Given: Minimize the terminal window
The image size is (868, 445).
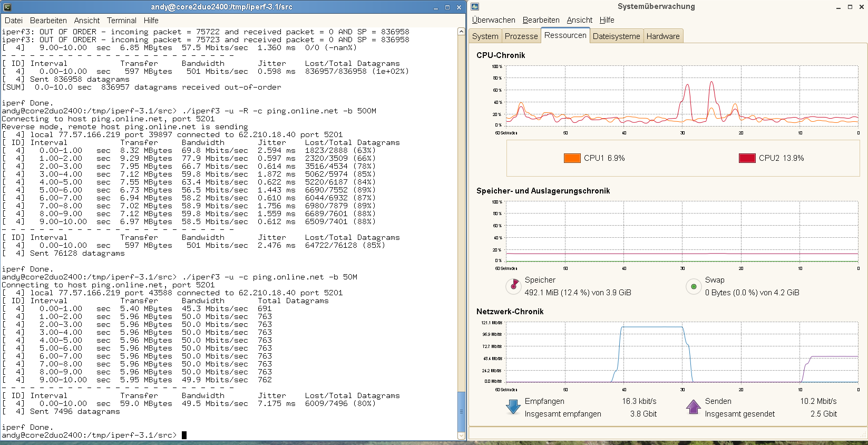Looking at the screenshot, I should click(436, 7).
